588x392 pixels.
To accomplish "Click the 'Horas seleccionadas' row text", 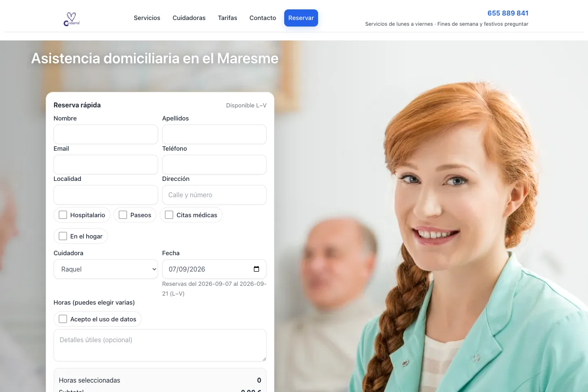I will pos(89,380).
